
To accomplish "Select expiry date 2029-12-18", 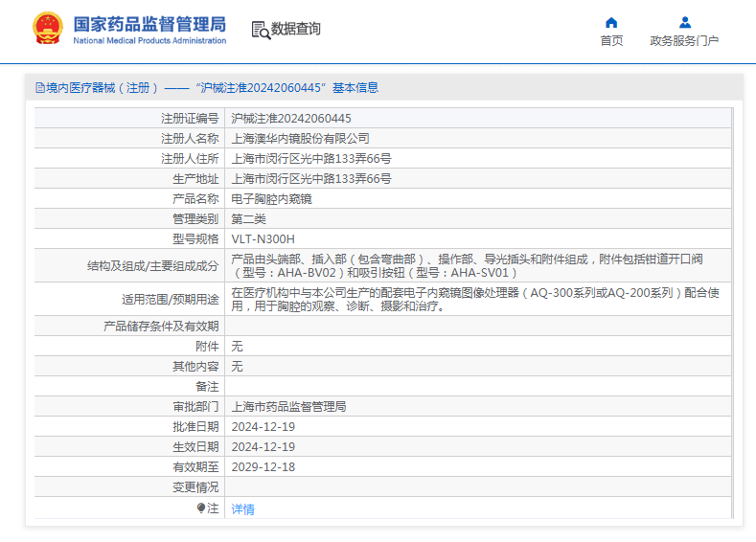I will pyautogui.click(x=263, y=467).
